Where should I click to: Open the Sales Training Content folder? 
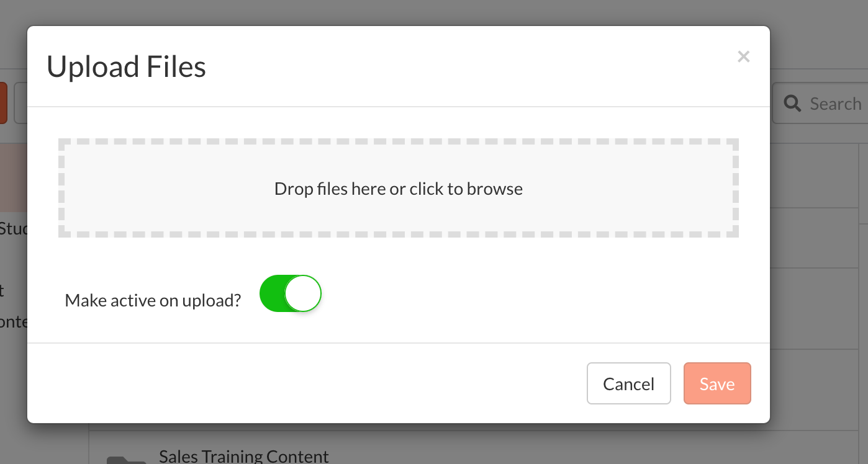point(244,457)
